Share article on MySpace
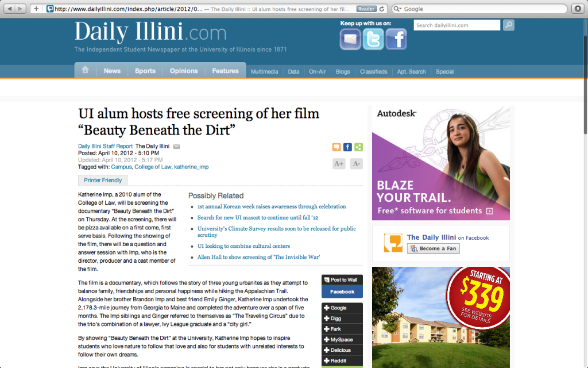Image resolution: width=588 pixels, height=368 pixels. [x=342, y=339]
